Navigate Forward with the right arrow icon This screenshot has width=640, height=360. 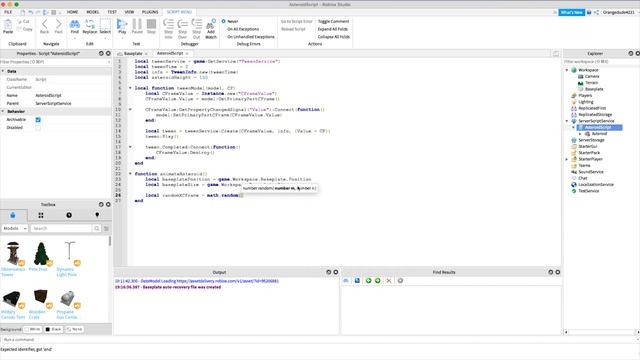coord(58,24)
